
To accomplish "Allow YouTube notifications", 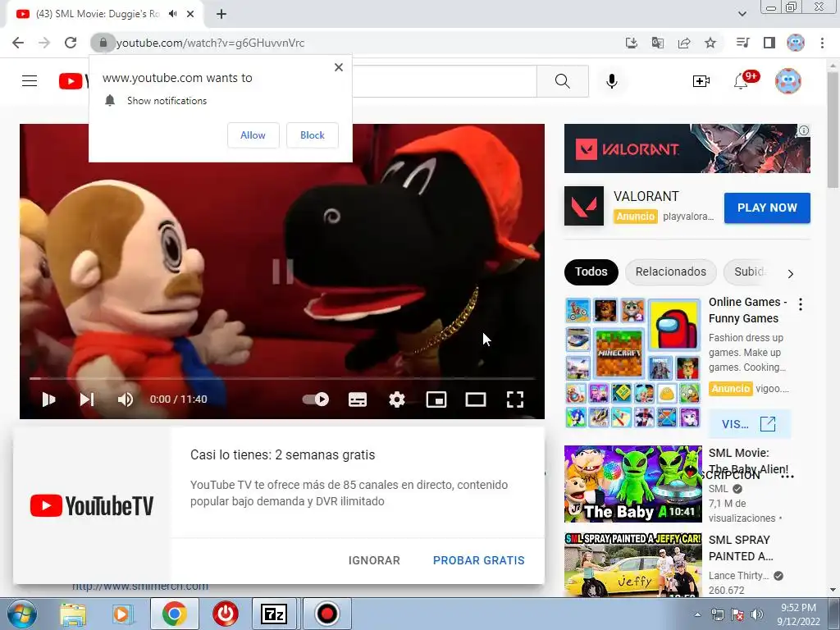I will click(253, 135).
